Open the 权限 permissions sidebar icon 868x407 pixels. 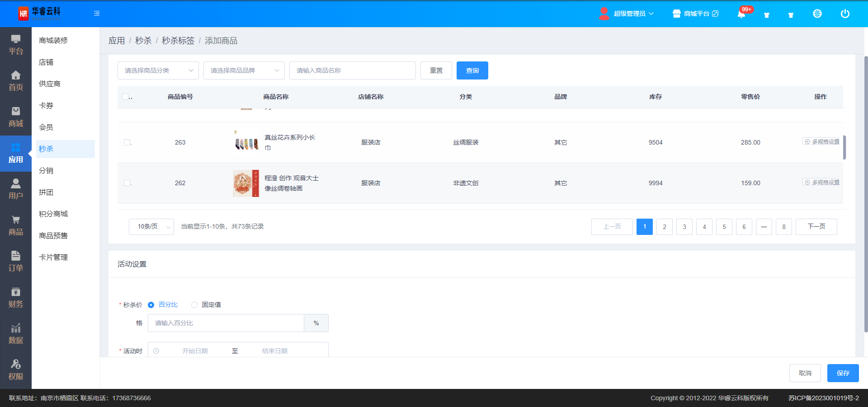click(x=16, y=370)
